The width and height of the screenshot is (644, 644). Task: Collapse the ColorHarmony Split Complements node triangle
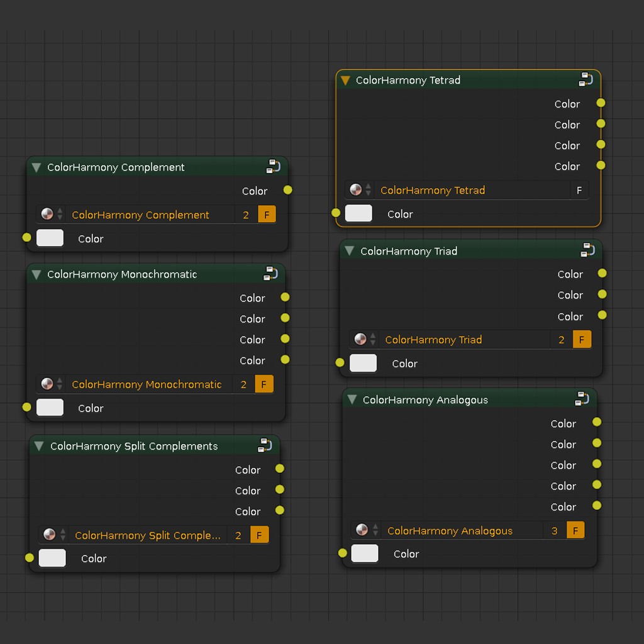coord(38,445)
